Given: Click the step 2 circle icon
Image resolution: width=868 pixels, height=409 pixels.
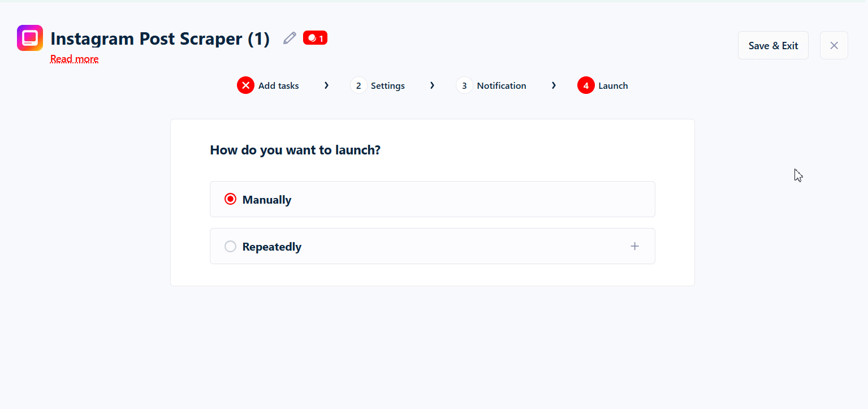Looking at the screenshot, I should 358,85.
